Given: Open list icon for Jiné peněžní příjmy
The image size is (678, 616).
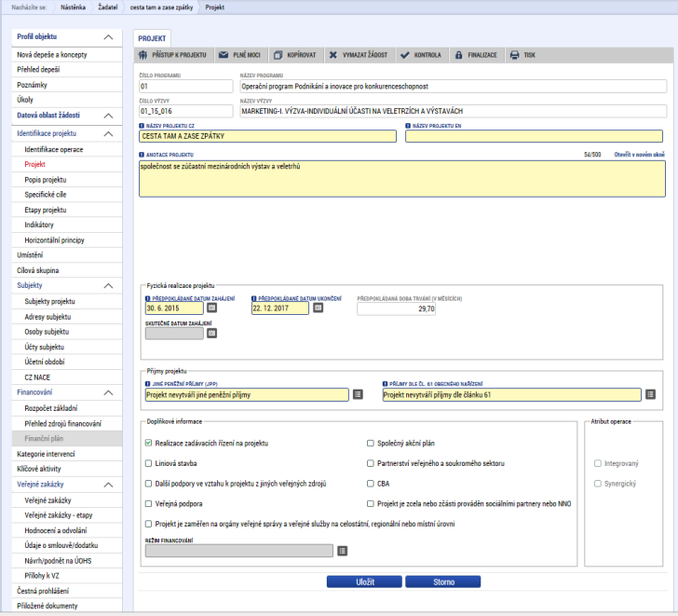Looking at the screenshot, I should 358,394.
